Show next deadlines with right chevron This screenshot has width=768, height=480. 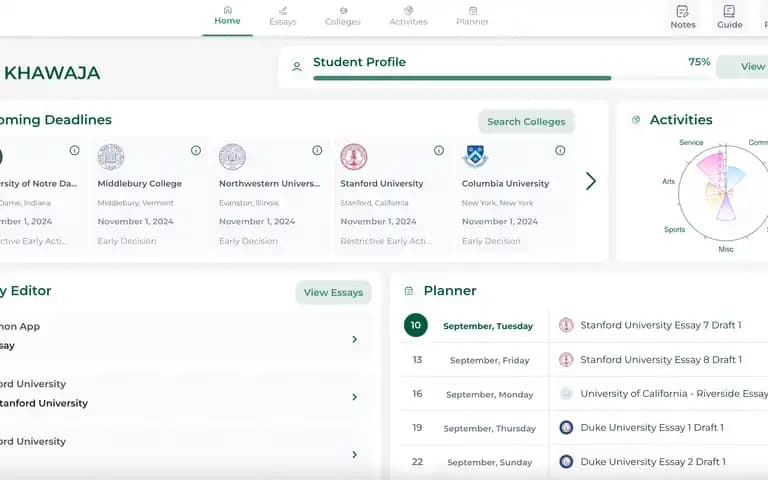click(x=591, y=181)
